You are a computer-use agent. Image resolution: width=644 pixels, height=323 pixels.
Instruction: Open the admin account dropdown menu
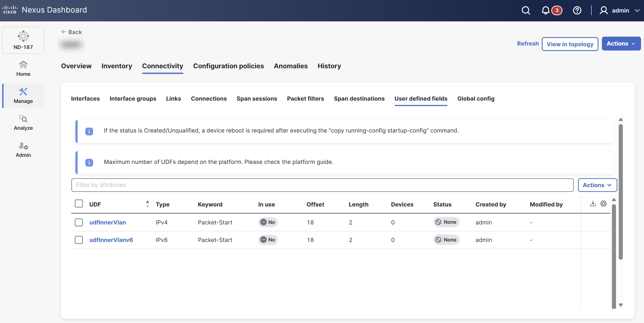click(x=619, y=10)
